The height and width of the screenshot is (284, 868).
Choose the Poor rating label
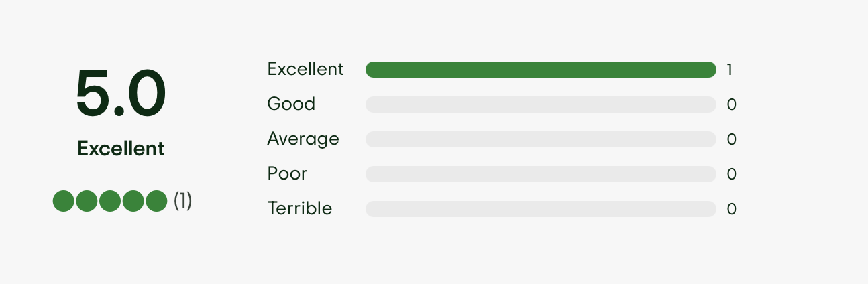[x=287, y=173]
